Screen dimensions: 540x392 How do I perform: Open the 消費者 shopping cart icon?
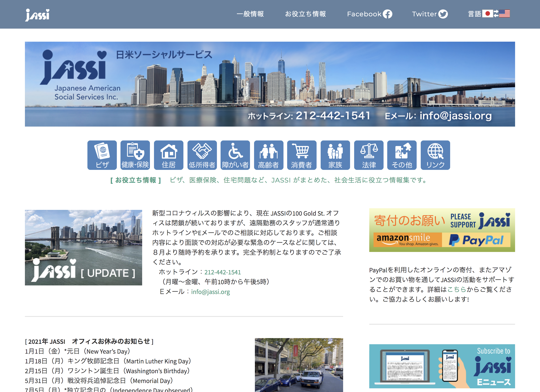(302, 155)
